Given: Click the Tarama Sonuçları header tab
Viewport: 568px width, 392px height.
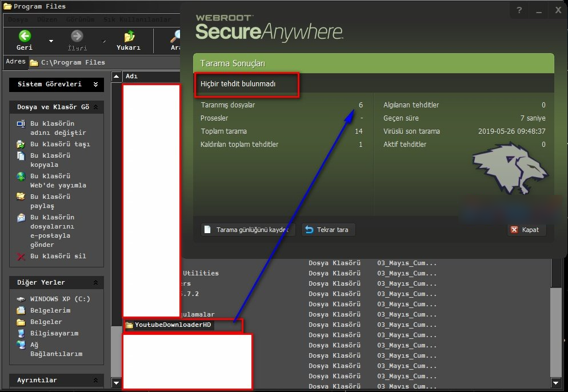Looking at the screenshot, I should pyautogui.click(x=374, y=63).
